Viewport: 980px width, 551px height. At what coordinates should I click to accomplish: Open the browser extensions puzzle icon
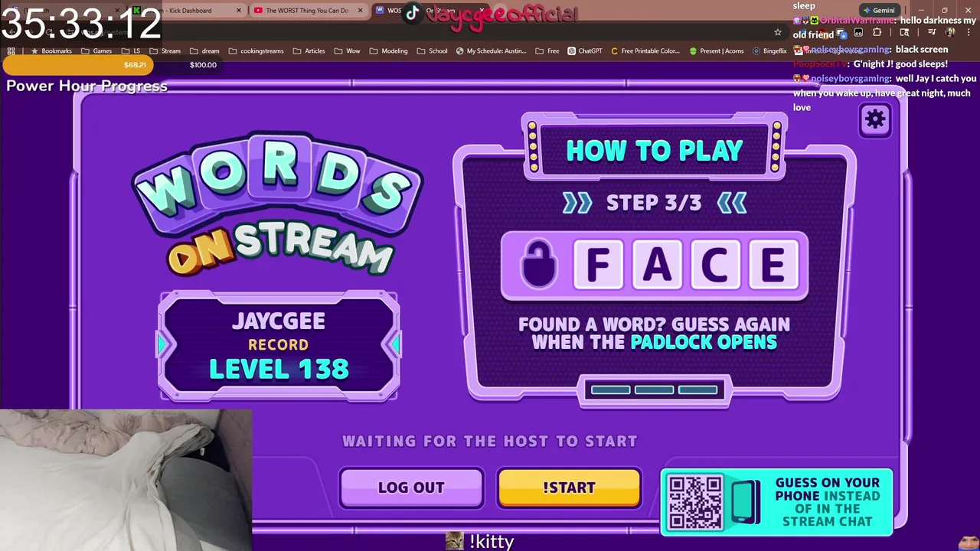(x=877, y=32)
